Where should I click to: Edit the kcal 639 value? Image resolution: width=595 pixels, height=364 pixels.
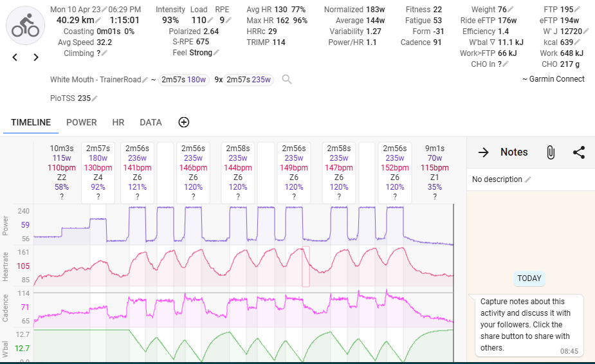577,42
